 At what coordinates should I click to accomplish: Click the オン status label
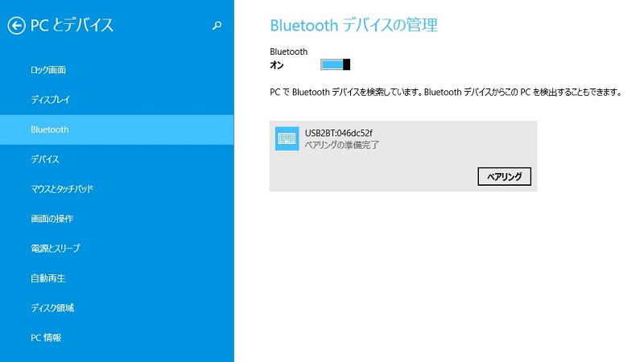tap(277, 65)
